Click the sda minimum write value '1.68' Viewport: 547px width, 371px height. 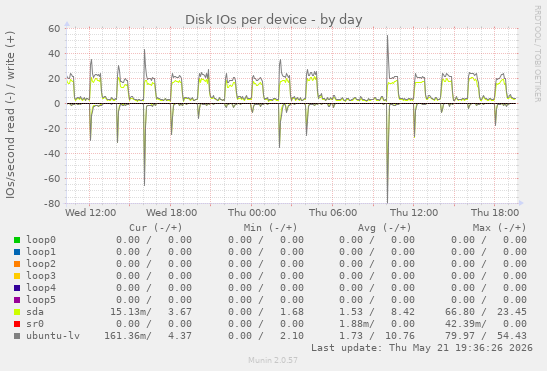[292, 312]
